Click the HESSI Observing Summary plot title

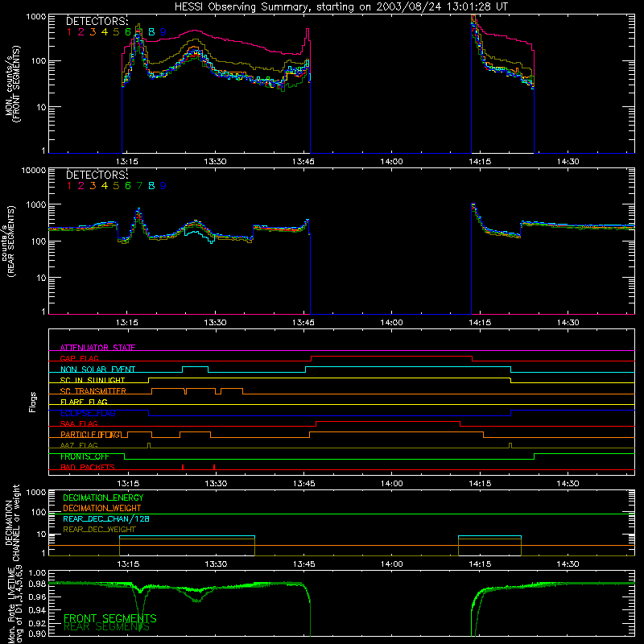(341, 6)
